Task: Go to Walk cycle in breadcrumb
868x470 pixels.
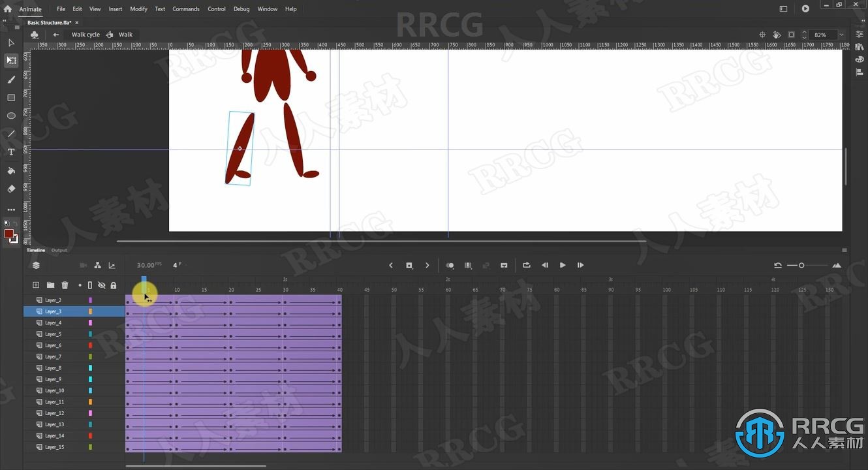Action: point(85,35)
